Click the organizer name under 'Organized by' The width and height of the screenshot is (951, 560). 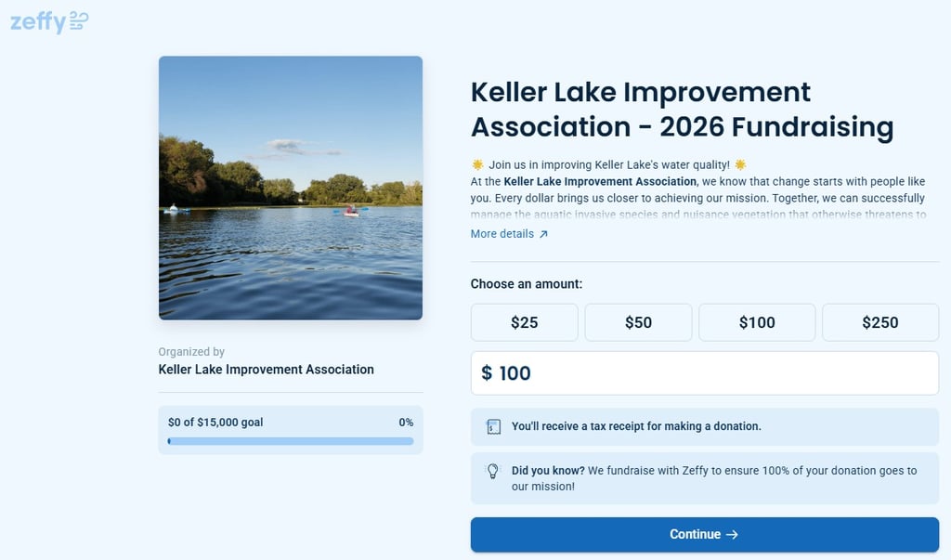click(267, 370)
